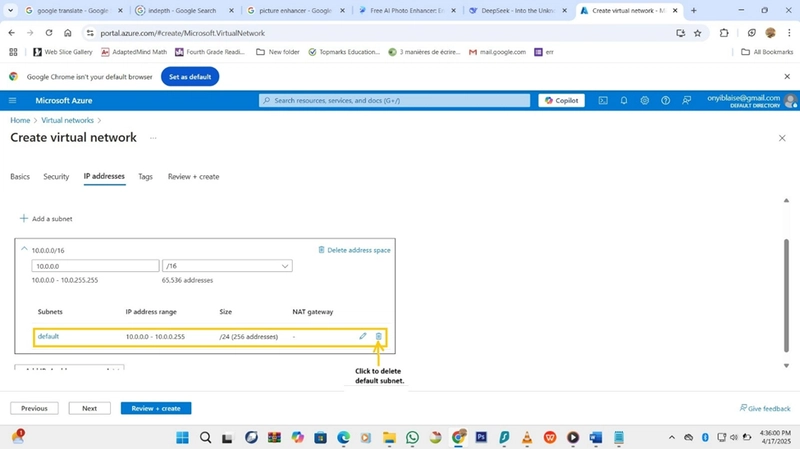The width and height of the screenshot is (800, 449).
Task: Open WhatsApp from the taskbar
Action: click(x=412, y=437)
